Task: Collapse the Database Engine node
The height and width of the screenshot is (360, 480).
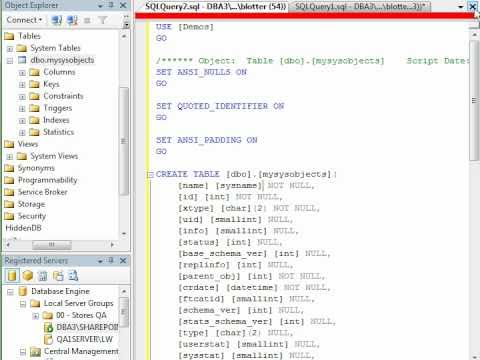Action: (x=11, y=292)
